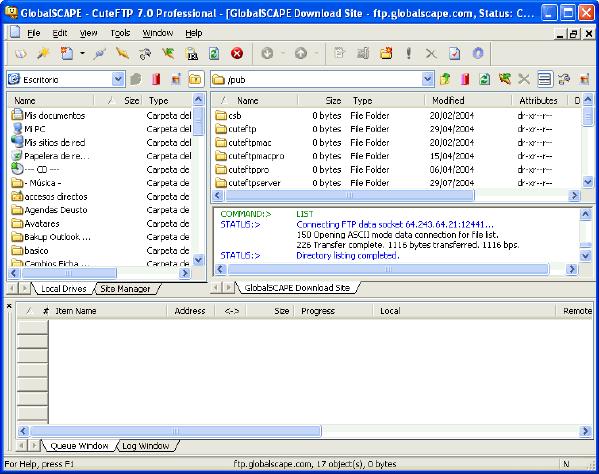Open the Tools menu
599x474 pixels.
pos(120,33)
